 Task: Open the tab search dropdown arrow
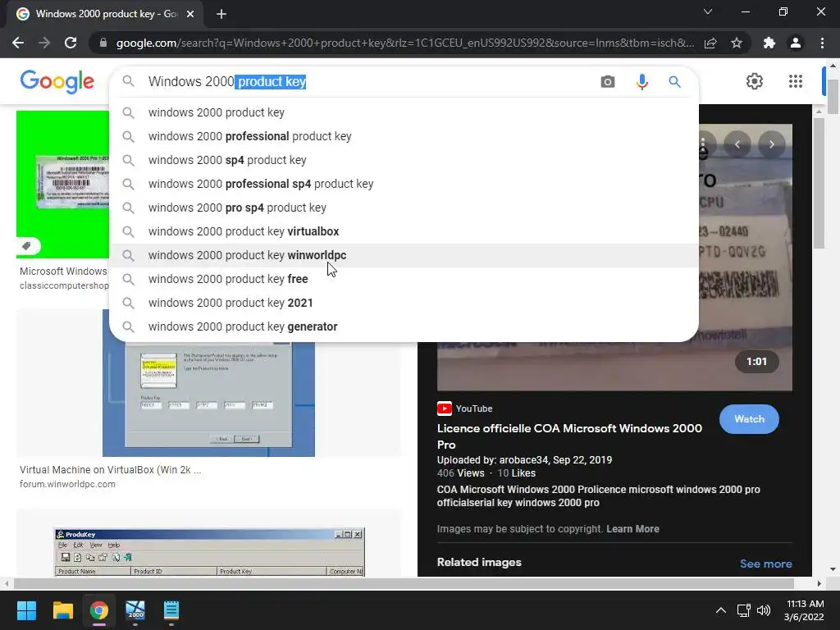pyautogui.click(x=708, y=11)
